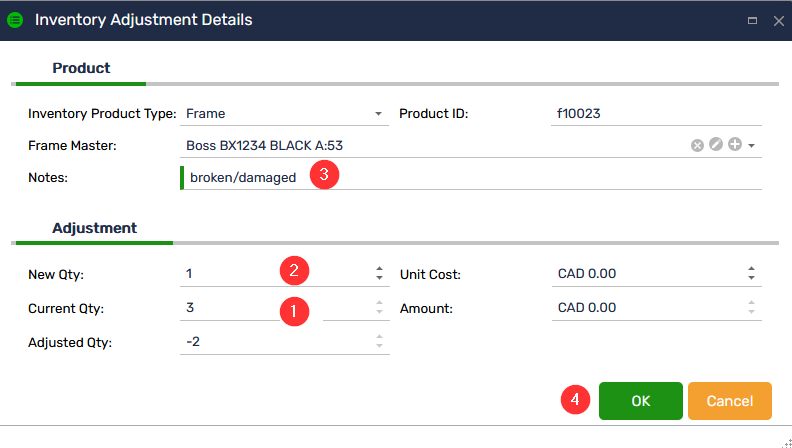Select the Adjustment section tab
The width and height of the screenshot is (792, 448).
(x=94, y=228)
